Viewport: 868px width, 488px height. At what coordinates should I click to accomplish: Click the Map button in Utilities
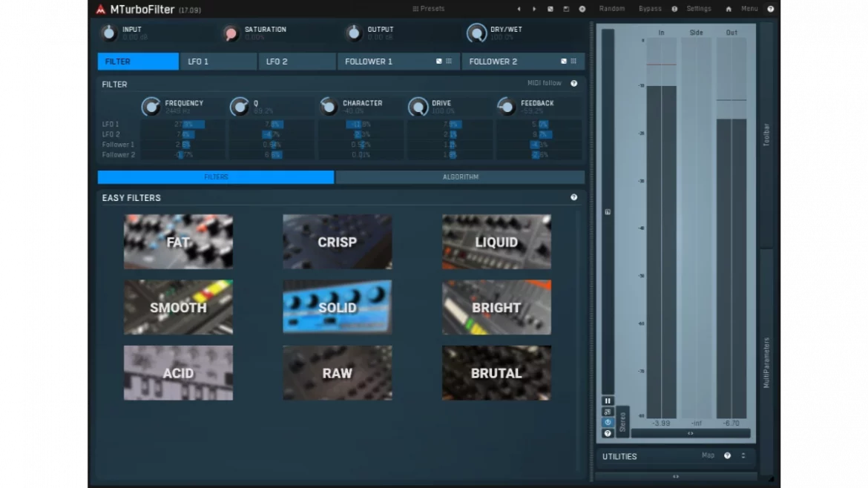point(708,456)
